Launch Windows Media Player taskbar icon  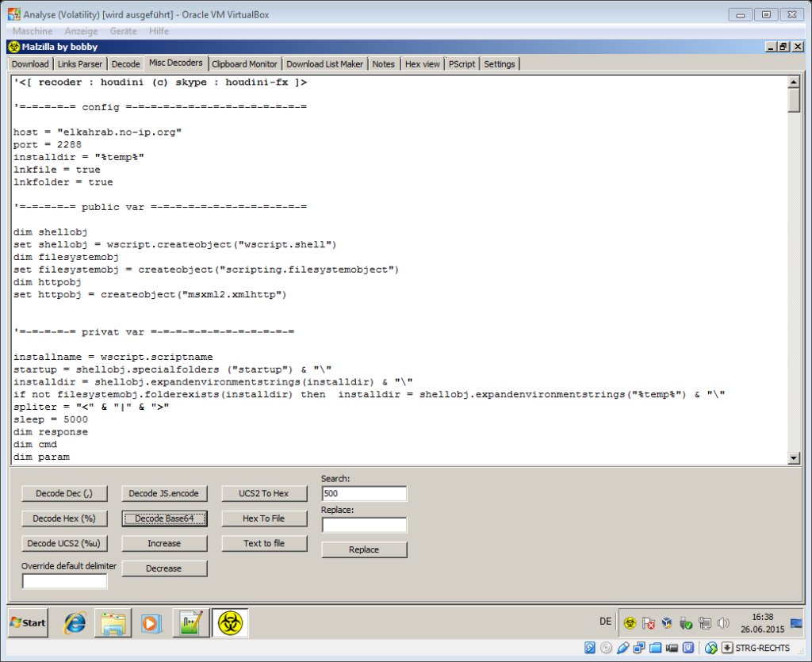[151, 622]
